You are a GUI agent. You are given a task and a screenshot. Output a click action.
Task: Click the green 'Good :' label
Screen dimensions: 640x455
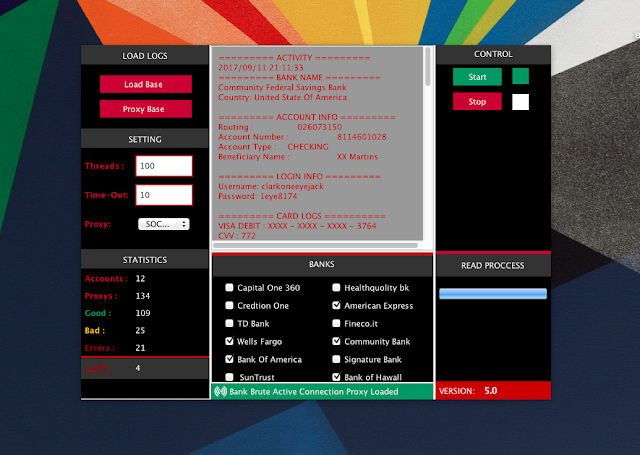[x=98, y=313]
